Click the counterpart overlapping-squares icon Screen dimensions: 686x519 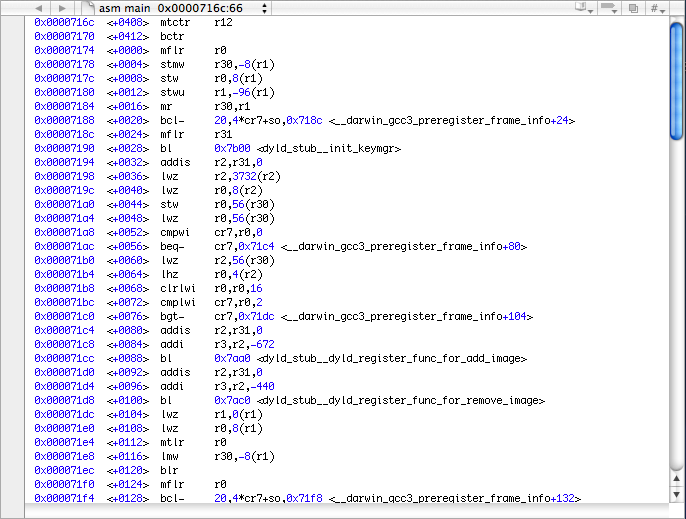pyautogui.click(x=634, y=8)
